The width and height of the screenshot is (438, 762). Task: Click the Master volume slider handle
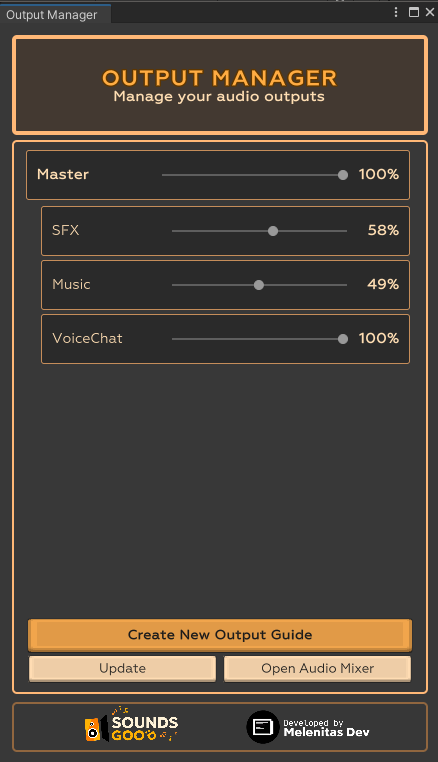point(343,175)
